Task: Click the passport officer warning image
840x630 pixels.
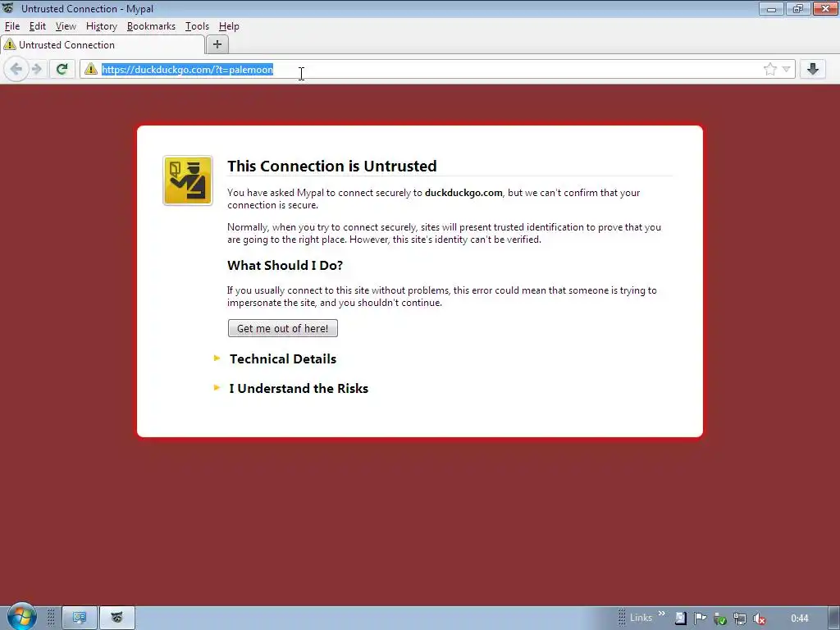Action: [x=188, y=180]
